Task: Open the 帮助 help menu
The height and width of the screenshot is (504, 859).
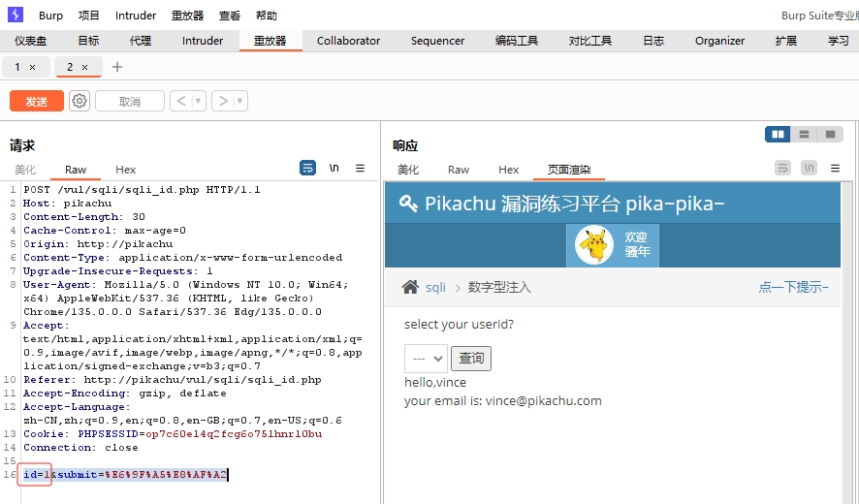Action: (267, 16)
